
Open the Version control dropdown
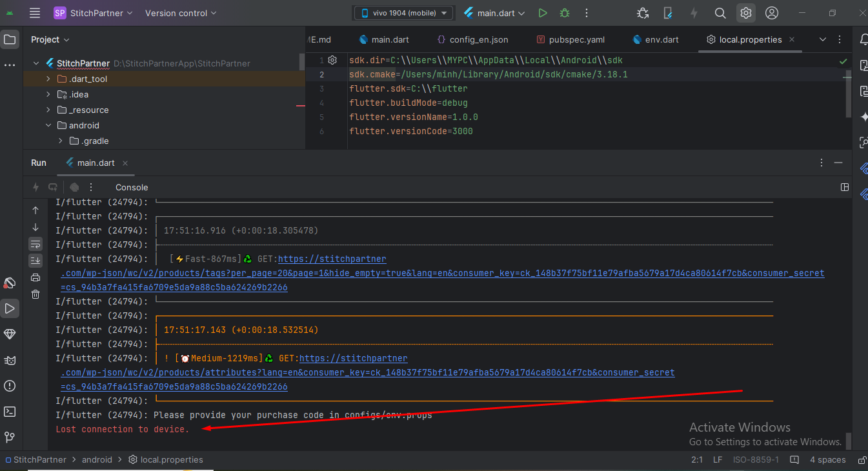(x=181, y=13)
